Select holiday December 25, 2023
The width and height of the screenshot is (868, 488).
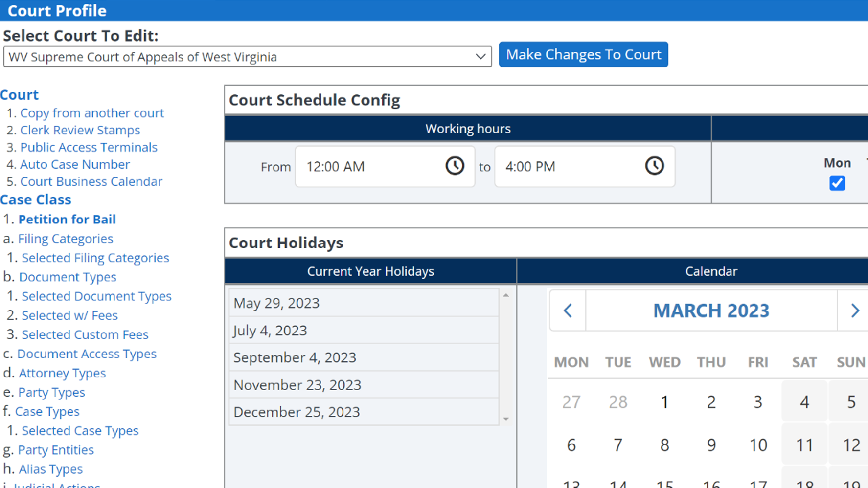point(364,412)
